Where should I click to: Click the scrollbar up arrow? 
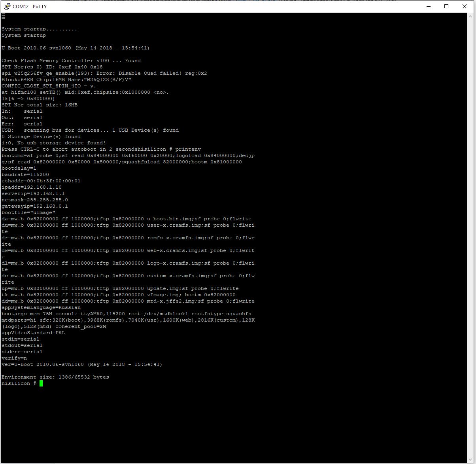pyautogui.click(x=470, y=16)
